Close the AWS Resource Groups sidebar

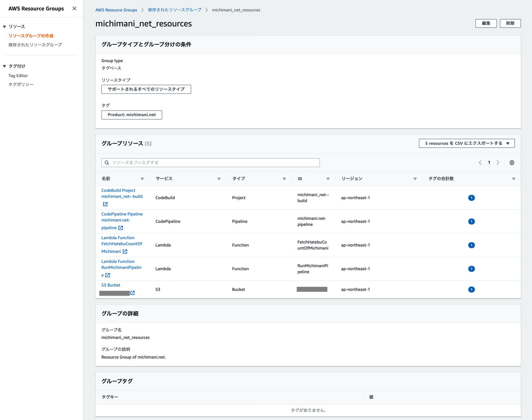pyautogui.click(x=74, y=9)
